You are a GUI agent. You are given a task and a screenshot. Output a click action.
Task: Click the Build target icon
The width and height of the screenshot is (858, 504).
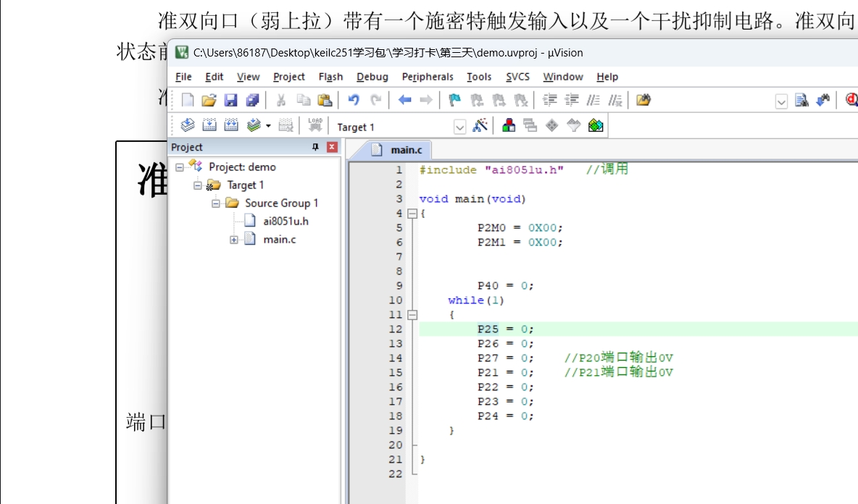point(210,125)
